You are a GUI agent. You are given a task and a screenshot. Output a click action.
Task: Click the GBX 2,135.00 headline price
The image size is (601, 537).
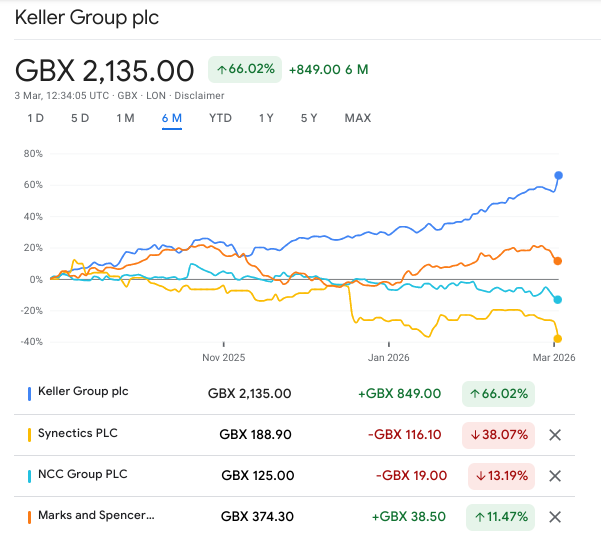(x=105, y=71)
